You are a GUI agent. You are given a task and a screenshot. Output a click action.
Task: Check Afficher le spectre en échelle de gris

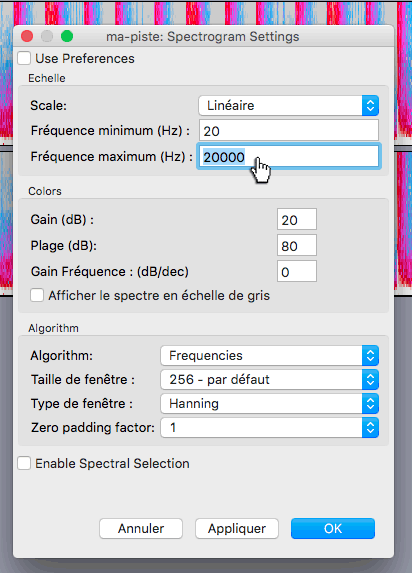[37, 295]
